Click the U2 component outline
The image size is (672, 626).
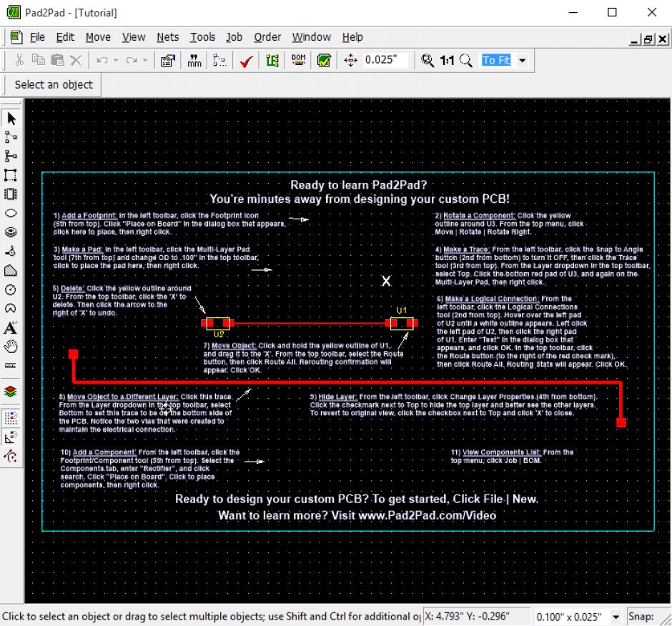218,323
